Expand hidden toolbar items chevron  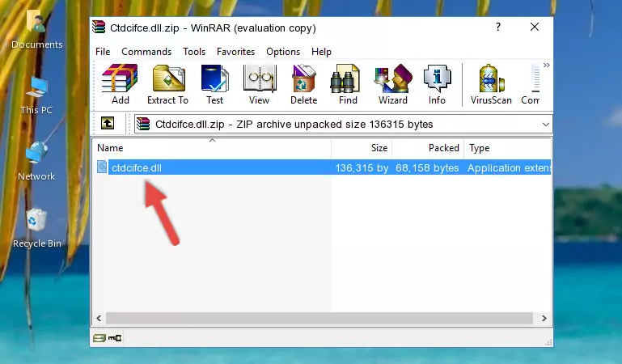click(547, 65)
